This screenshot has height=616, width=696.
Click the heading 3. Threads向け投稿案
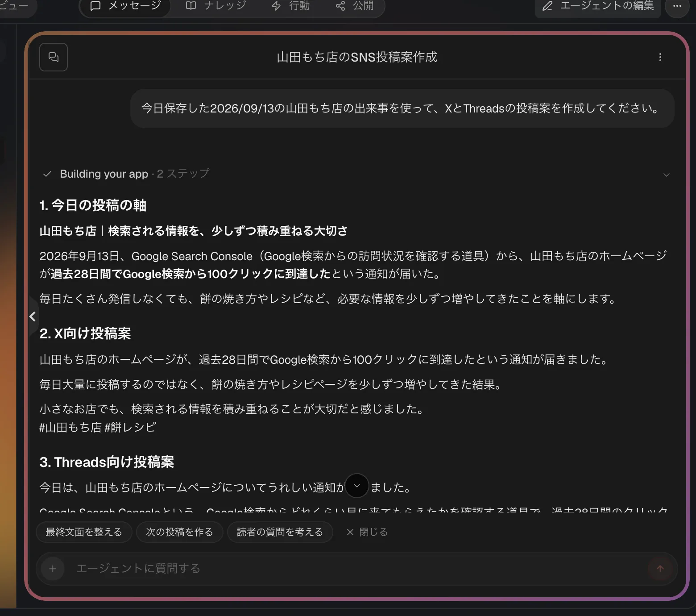[107, 462]
